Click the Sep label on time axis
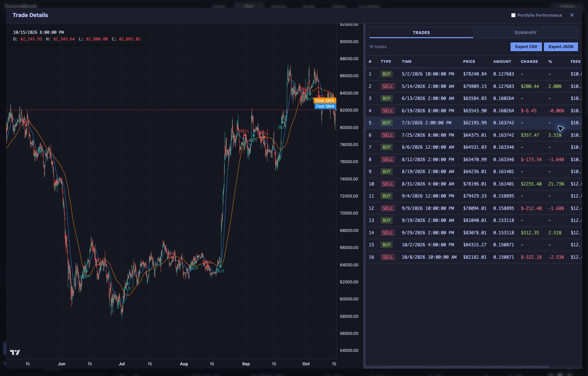 pyautogui.click(x=246, y=364)
